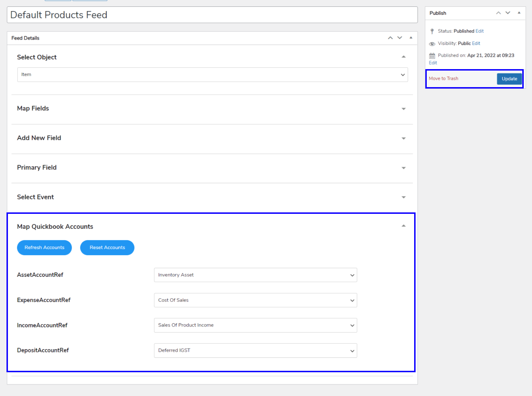Collapse the Map Quickbook Accounts section

pyautogui.click(x=404, y=226)
